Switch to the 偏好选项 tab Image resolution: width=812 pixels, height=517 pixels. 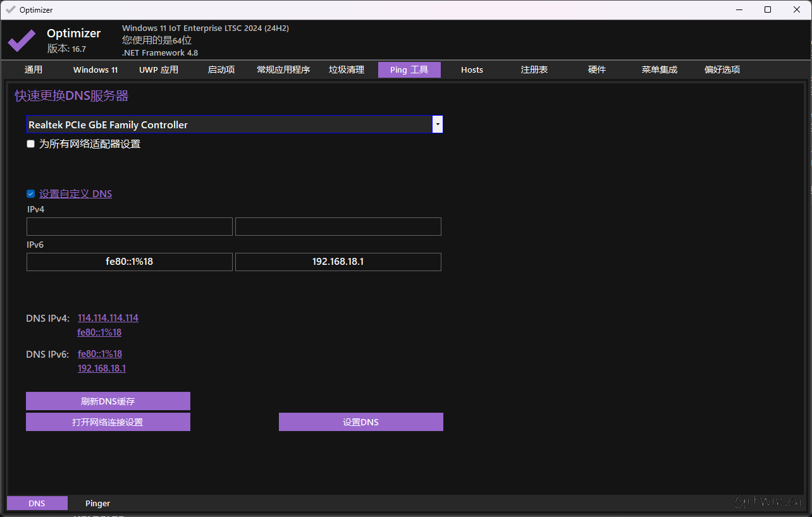pos(722,70)
